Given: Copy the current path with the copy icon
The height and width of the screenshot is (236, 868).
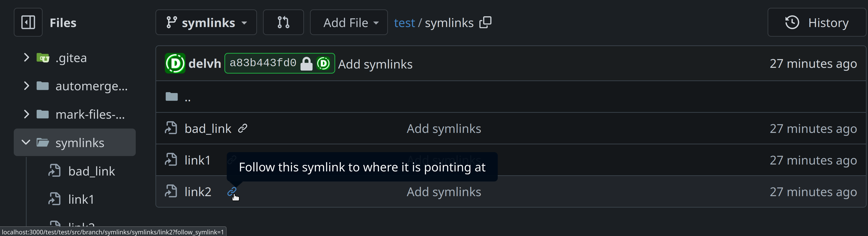Looking at the screenshot, I should pos(486,22).
